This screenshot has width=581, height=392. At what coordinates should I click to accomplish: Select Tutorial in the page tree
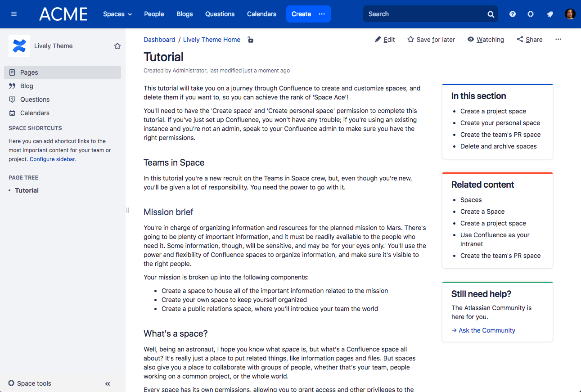pyautogui.click(x=27, y=190)
